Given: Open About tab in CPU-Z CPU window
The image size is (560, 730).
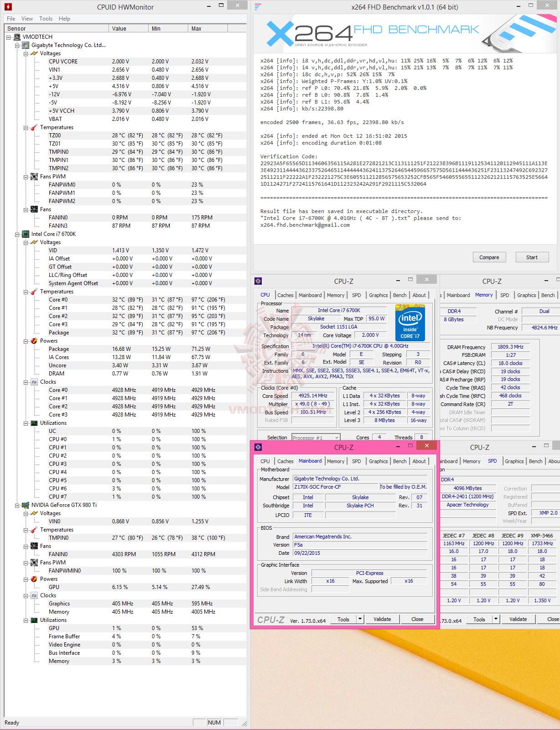Looking at the screenshot, I should coord(419,295).
